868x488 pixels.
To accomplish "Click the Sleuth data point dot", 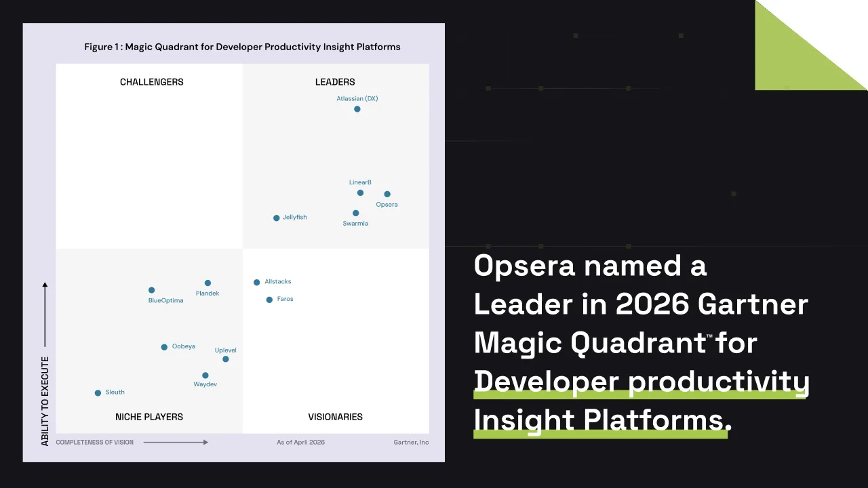I will tap(98, 393).
